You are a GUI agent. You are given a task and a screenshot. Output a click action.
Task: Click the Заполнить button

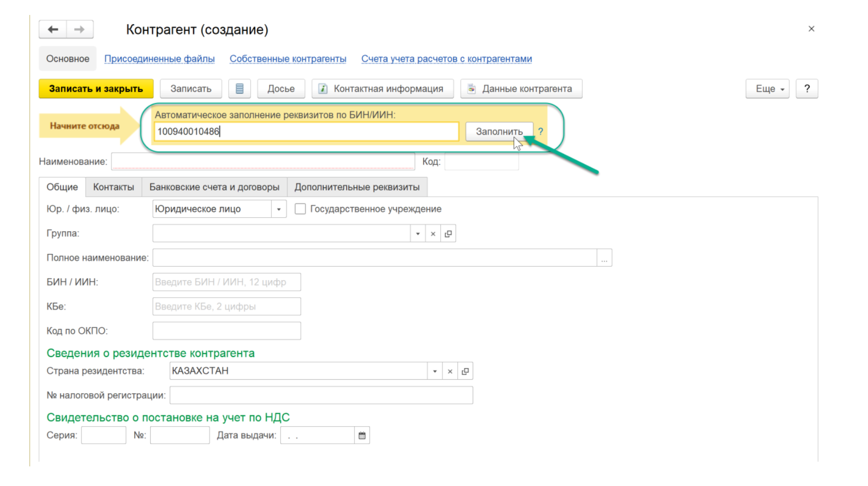(499, 132)
